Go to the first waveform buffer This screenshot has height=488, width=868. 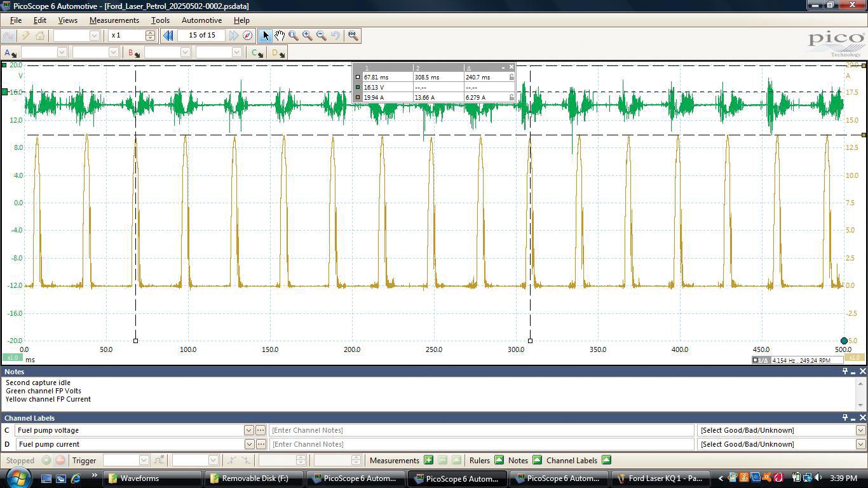168,36
